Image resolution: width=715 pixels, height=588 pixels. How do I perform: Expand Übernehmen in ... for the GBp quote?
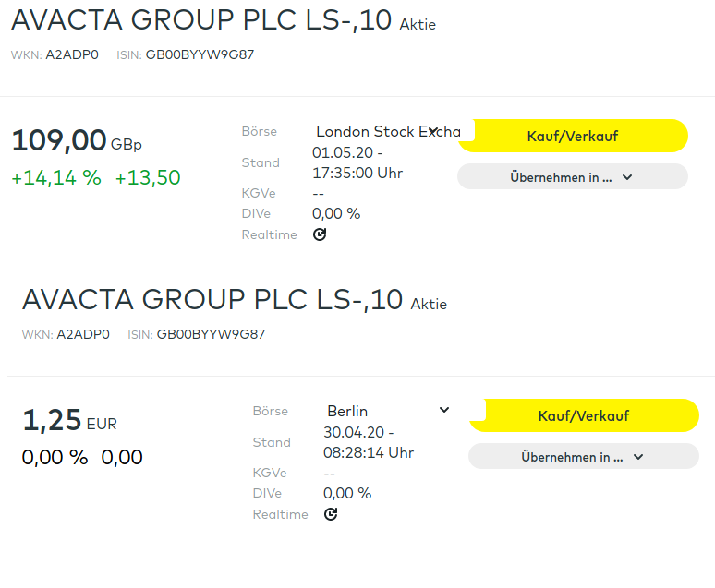click(x=572, y=177)
